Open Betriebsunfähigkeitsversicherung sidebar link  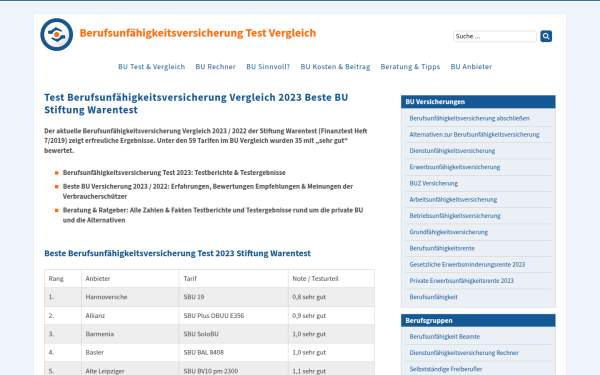point(455,216)
